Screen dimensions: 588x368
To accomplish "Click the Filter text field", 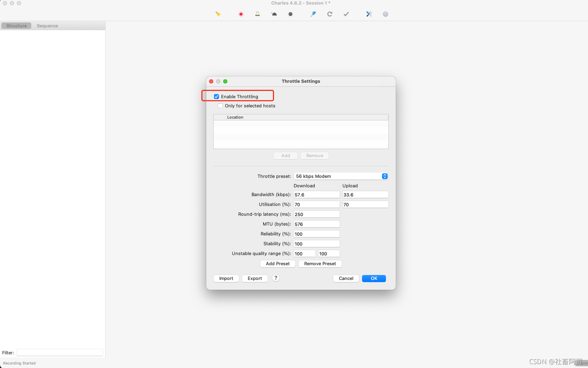I will (60, 353).
